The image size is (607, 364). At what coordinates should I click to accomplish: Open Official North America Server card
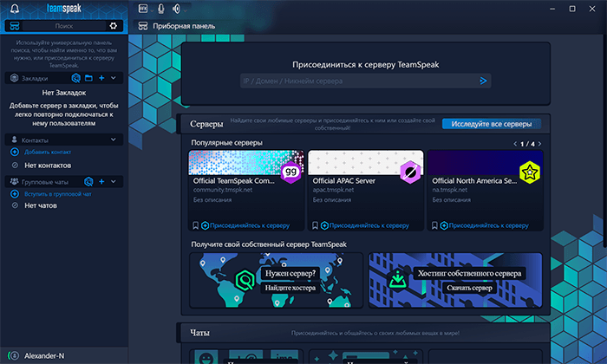485,191
